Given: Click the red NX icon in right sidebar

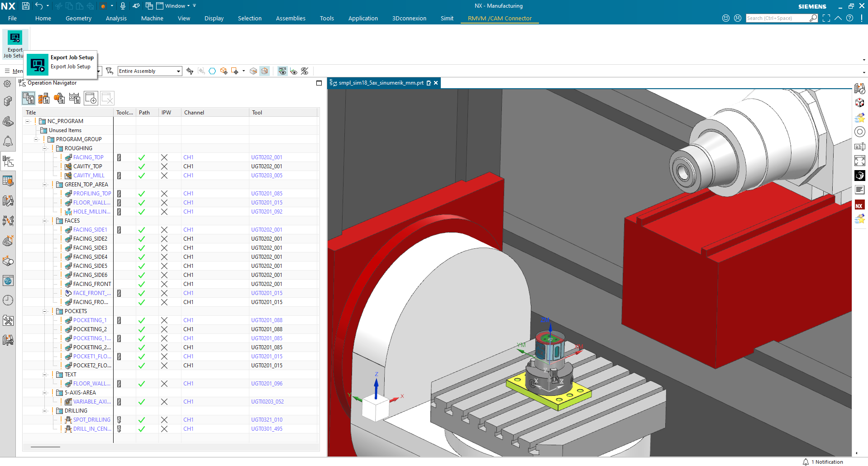Looking at the screenshot, I should pos(859,205).
